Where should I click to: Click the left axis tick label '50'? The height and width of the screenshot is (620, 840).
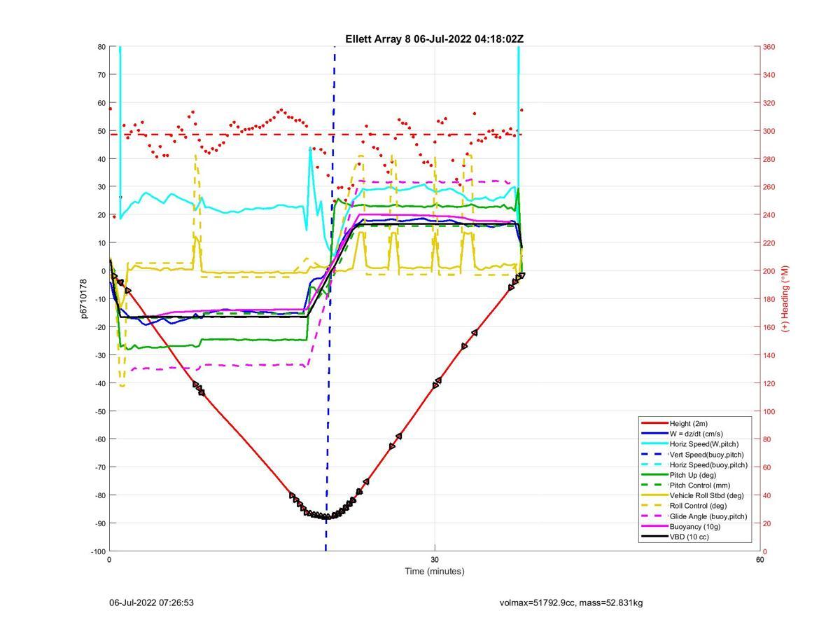pos(101,131)
